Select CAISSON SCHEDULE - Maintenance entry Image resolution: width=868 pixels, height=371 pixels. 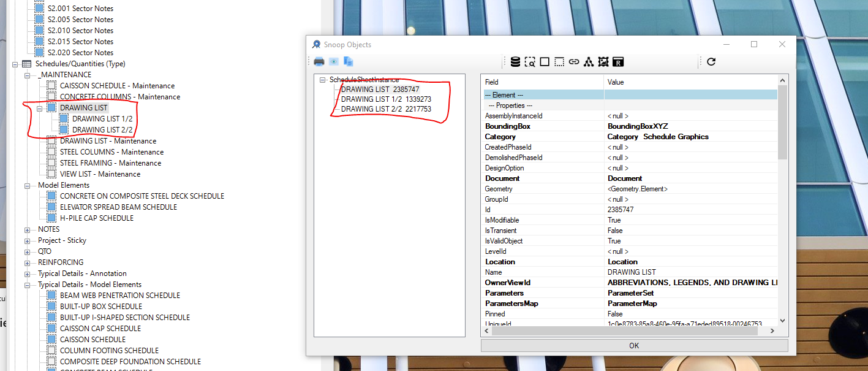coord(116,85)
